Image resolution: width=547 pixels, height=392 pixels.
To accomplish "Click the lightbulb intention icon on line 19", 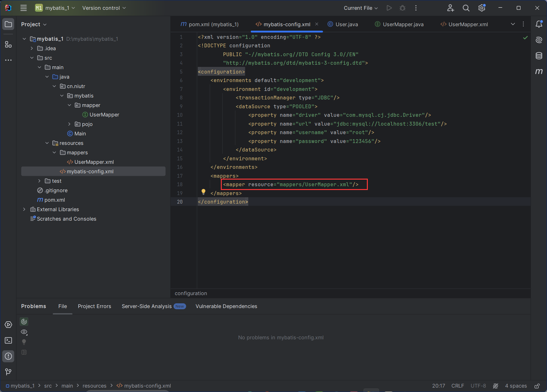I will click(203, 192).
